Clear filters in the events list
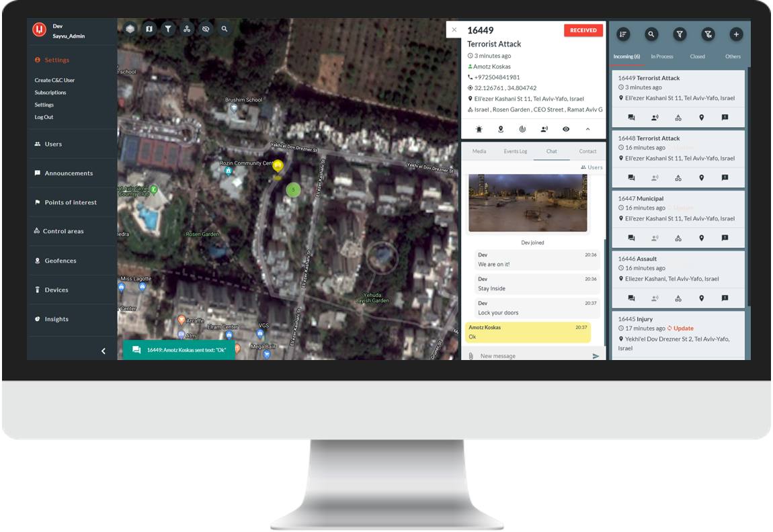The image size is (773, 532). pyautogui.click(x=708, y=34)
